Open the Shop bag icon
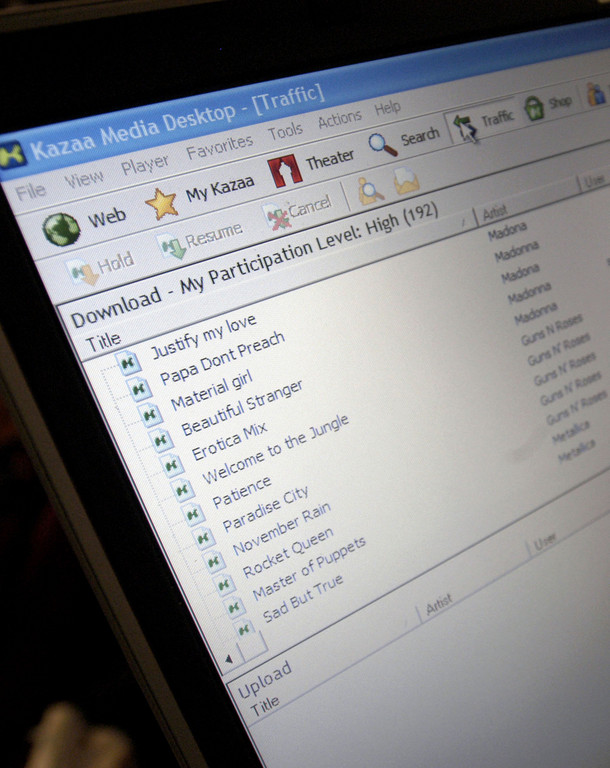 (534, 108)
